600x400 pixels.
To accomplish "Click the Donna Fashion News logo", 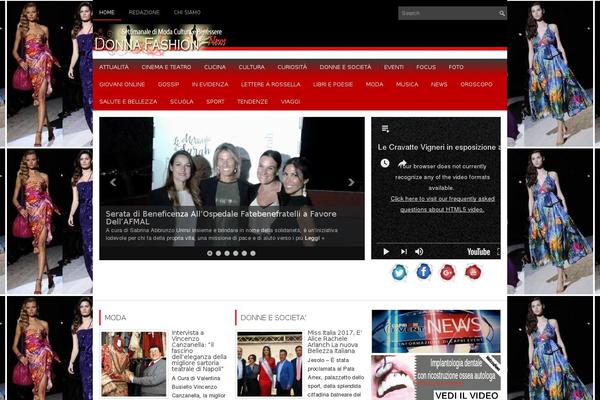I will tap(161, 40).
